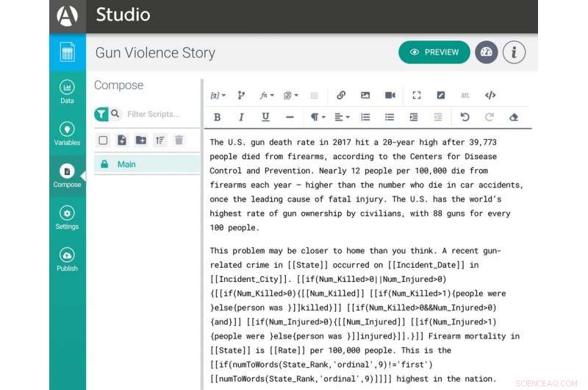Select the Main script

tap(146, 164)
